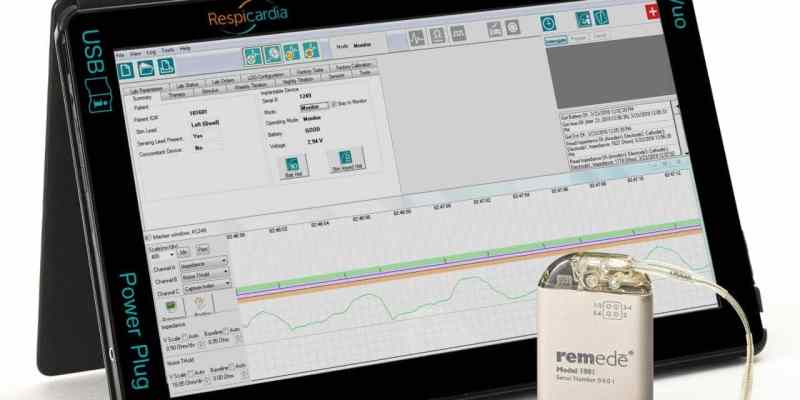800x400 pixels.
Task: Click the first teal icon beside the Mode label
Action: (252, 56)
